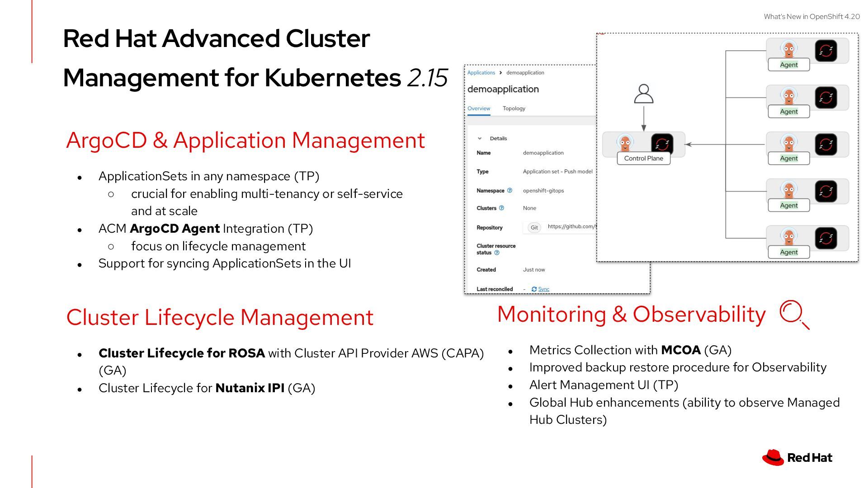Click the Git repository type badge
The height and width of the screenshot is (488, 868).
534,228
